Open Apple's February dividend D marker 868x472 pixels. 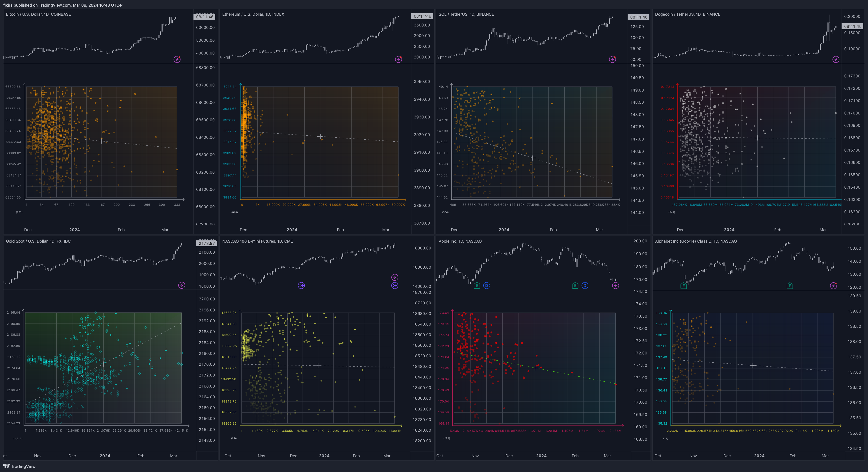585,286
